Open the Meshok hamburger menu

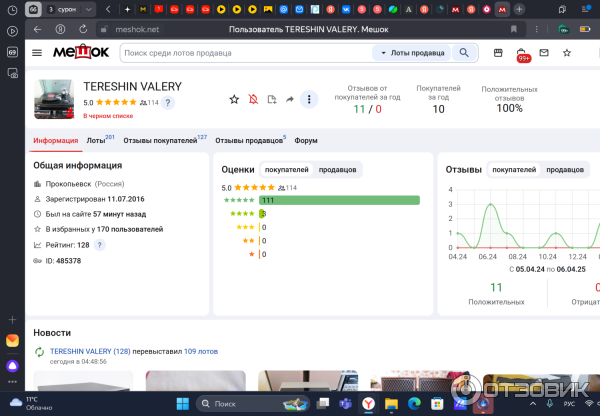point(37,52)
